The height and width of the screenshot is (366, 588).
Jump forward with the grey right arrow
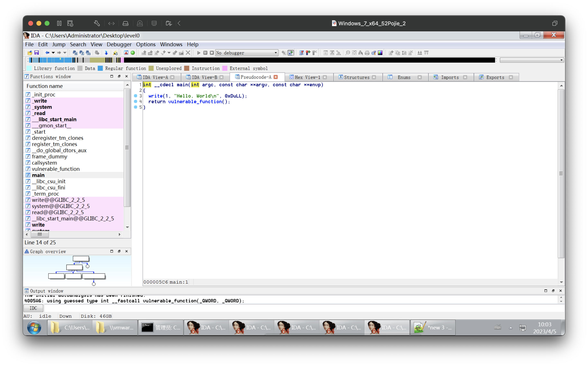click(x=59, y=53)
